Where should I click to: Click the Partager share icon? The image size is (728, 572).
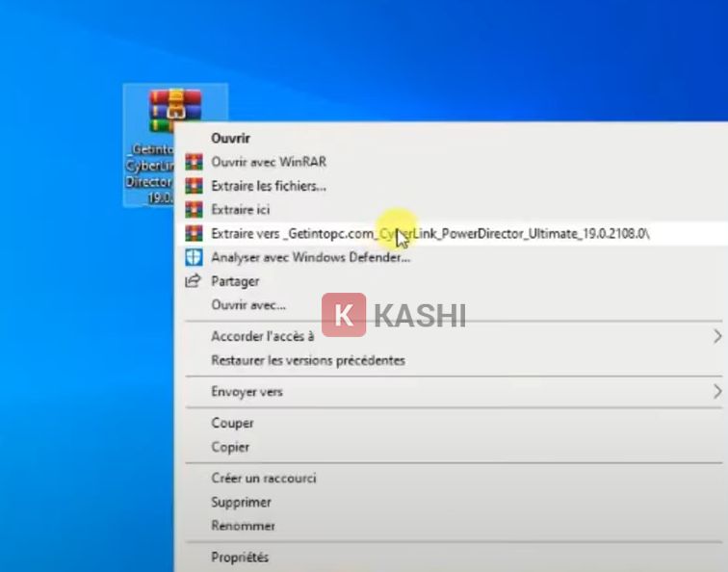point(194,281)
